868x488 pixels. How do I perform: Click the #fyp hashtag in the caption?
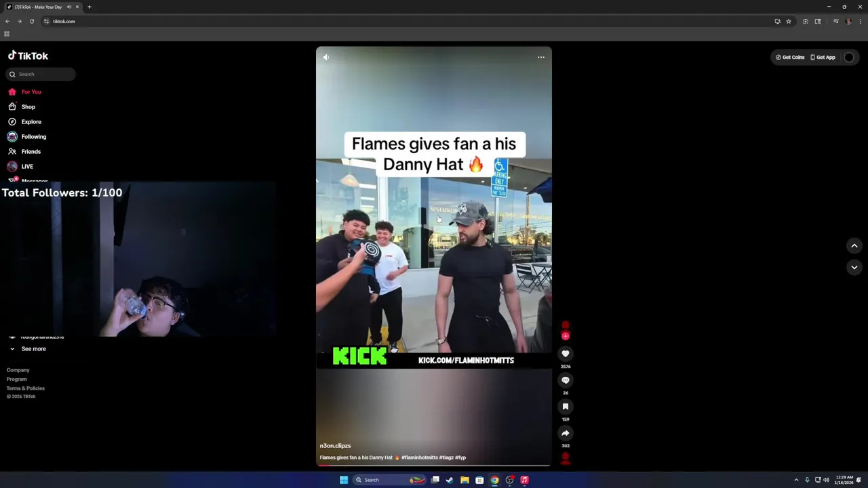pos(460,457)
